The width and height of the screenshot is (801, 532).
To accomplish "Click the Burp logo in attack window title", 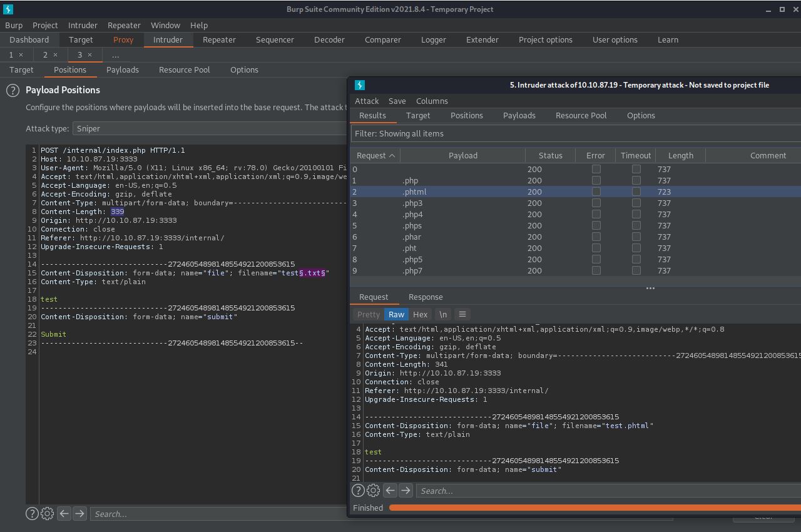I will (x=360, y=85).
